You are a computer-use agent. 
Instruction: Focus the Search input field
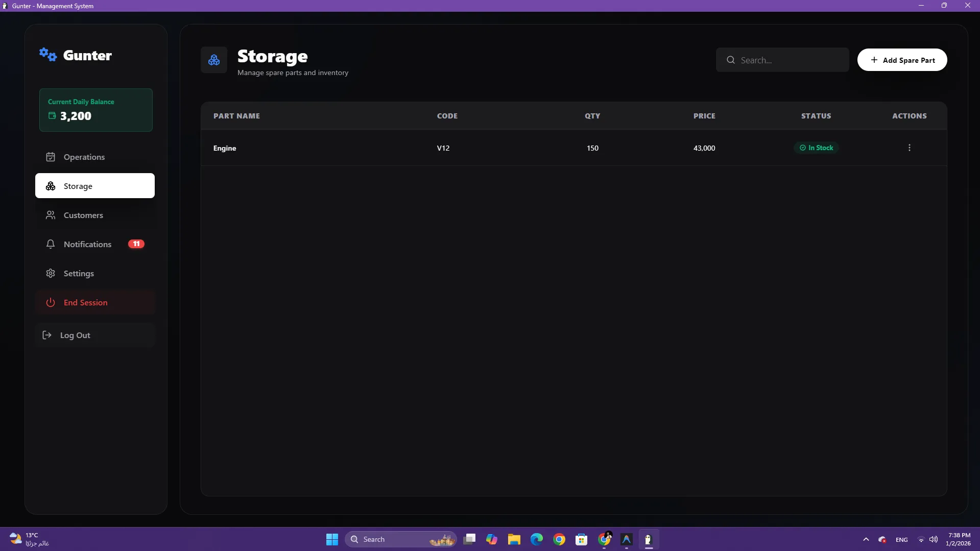click(x=782, y=60)
